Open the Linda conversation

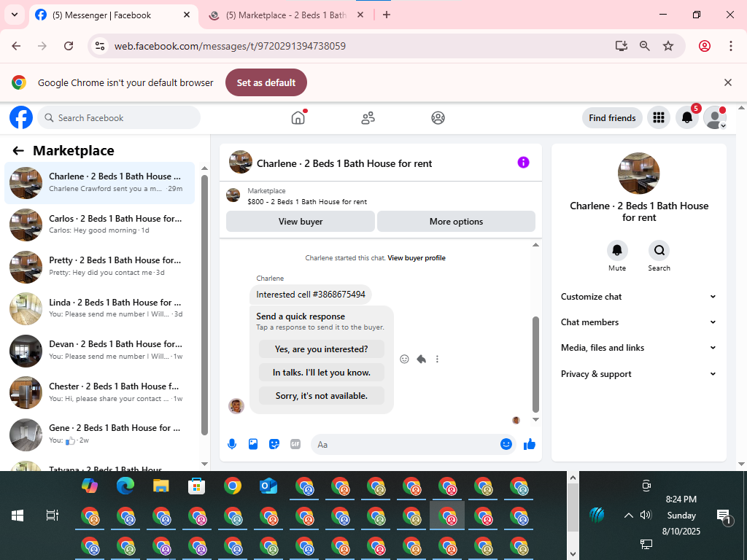pyautogui.click(x=99, y=308)
